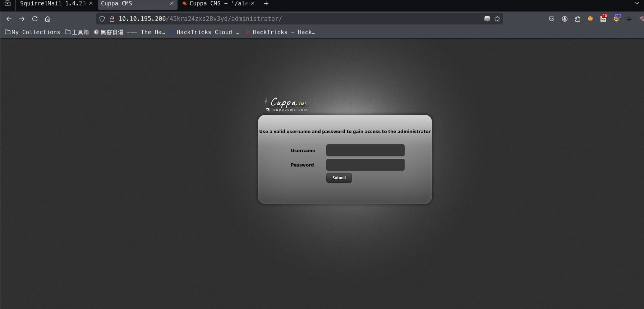
Task: Switch to the SquirrelMail 1.4.23 tab
Action: pyautogui.click(x=53, y=4)
